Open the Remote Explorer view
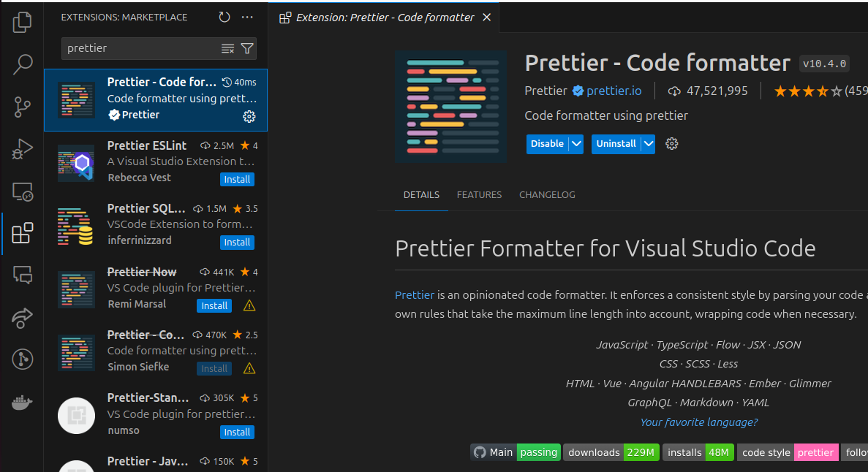The height and width of the screenshot is (472, 868). [22, 191]
